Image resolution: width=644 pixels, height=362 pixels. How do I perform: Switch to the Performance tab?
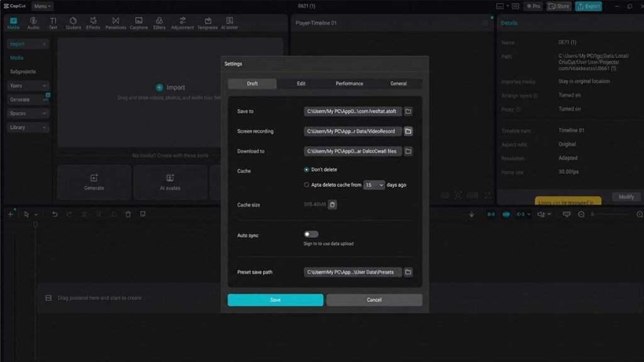(349, 84)
